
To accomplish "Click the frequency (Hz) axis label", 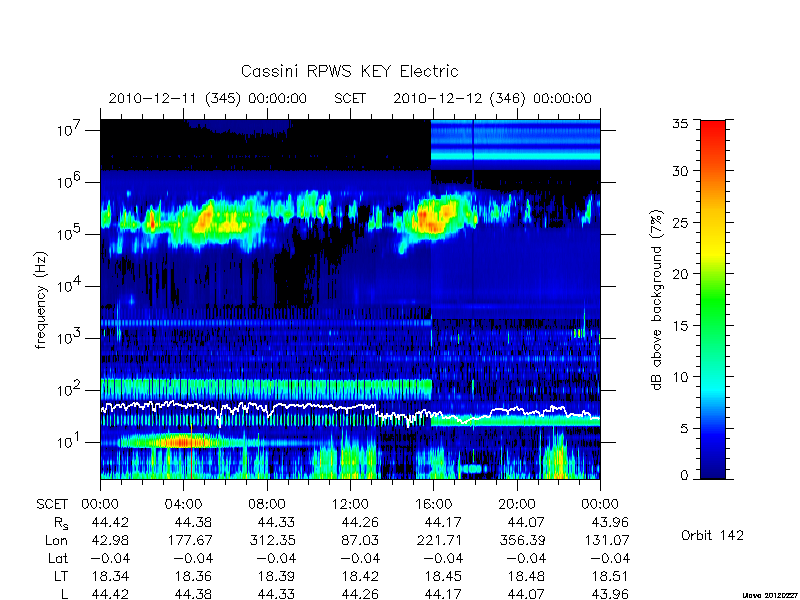I will pyautogui.click(x=41, y=301).
